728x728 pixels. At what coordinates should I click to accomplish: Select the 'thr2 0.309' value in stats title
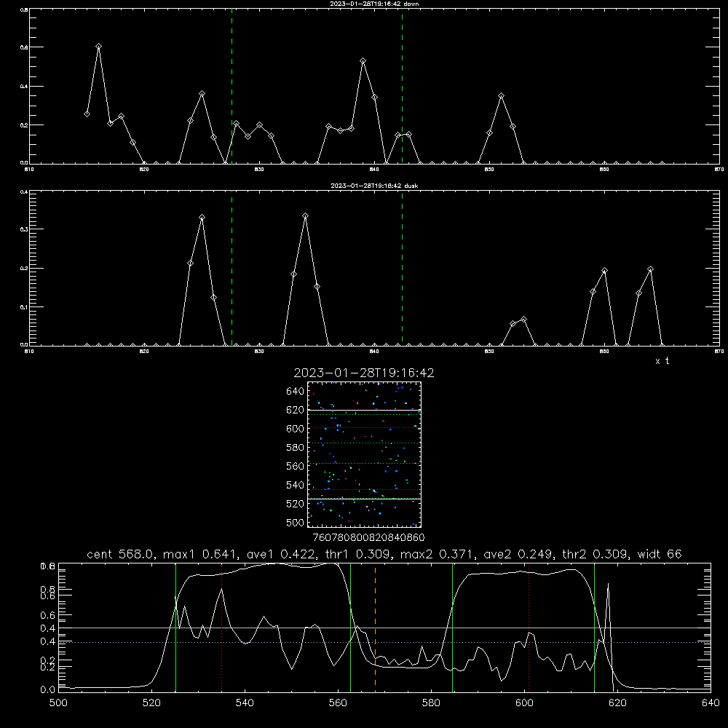[x=596, y=554]
